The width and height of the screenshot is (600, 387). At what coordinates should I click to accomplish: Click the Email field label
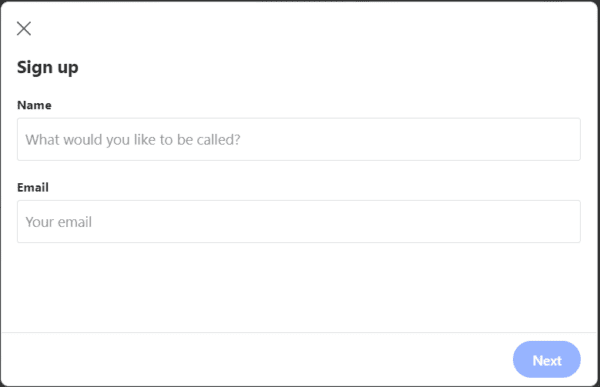click(x=33, y=188)
